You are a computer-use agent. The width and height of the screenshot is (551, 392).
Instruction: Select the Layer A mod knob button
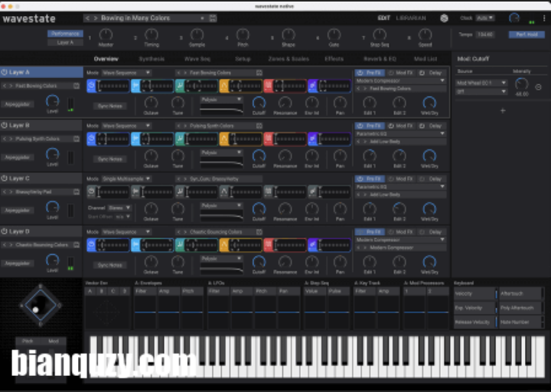tap(65, 42)
